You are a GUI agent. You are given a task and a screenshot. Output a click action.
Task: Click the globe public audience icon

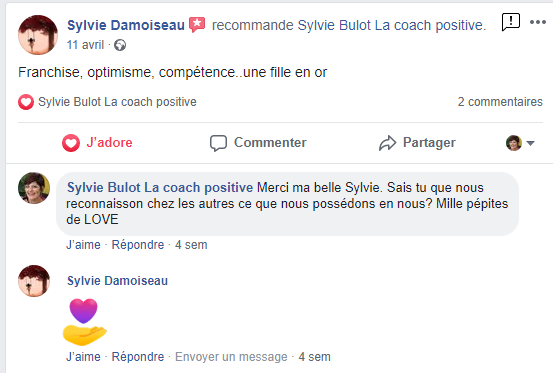coord(120,45)
